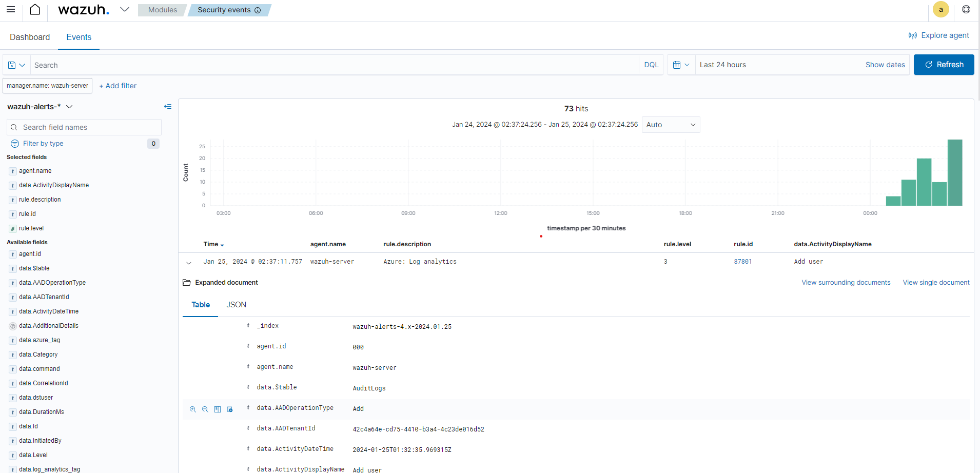The height and width of the screenshot is (473, 980).
Task: Filter out data.AADOperationType value
Action: tap(205, 409)
